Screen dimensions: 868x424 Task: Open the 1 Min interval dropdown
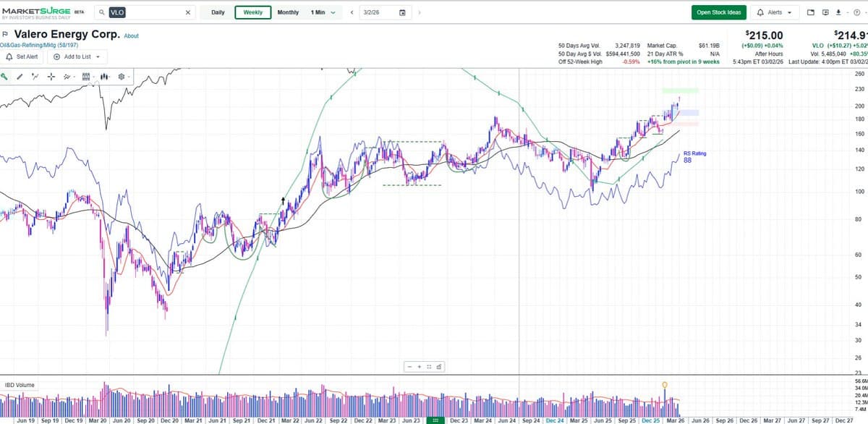(x=323, y=12)
